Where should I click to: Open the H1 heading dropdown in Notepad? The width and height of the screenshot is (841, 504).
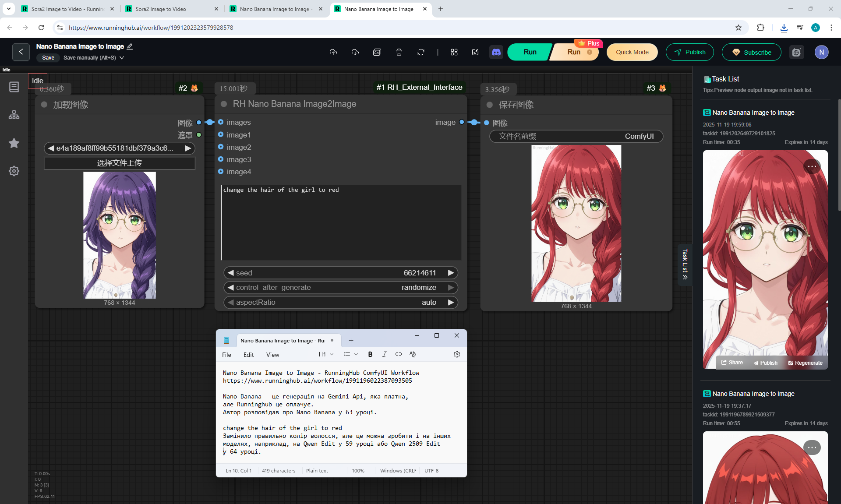click(x=326, y=354)
